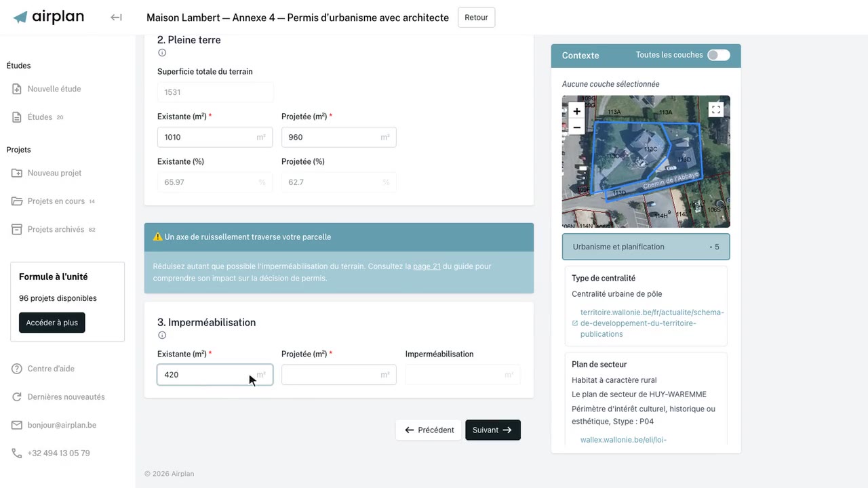Collapse the sidebar with the arrow icon
Viewport: 868px width, 488px height.
pos(116,18)
